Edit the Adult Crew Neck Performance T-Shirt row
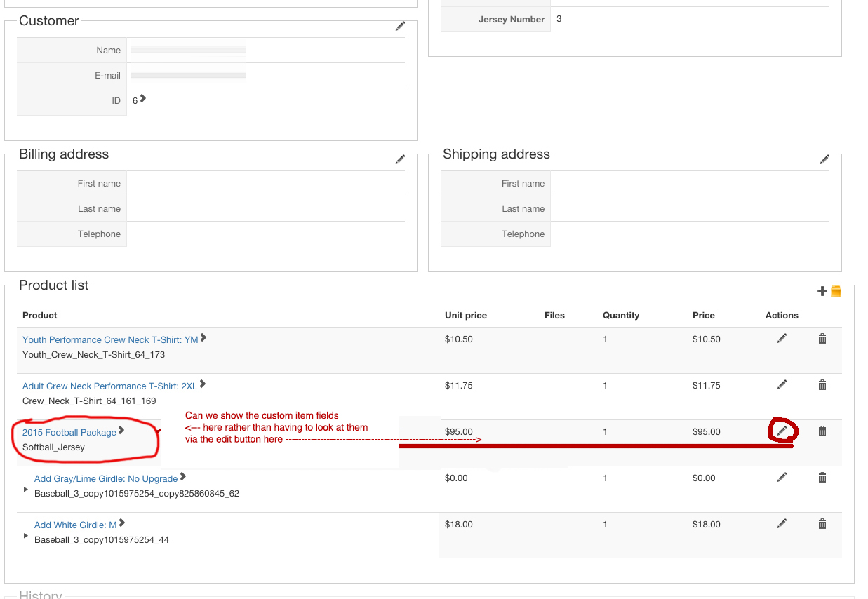Image resolution: width=868 pixels, height=599 pixels. click(782, 385)
